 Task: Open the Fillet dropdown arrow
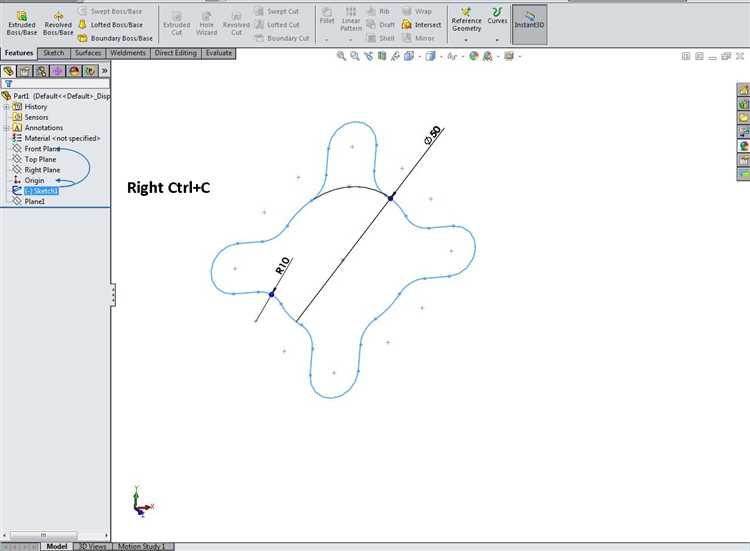tap(327, 40)
